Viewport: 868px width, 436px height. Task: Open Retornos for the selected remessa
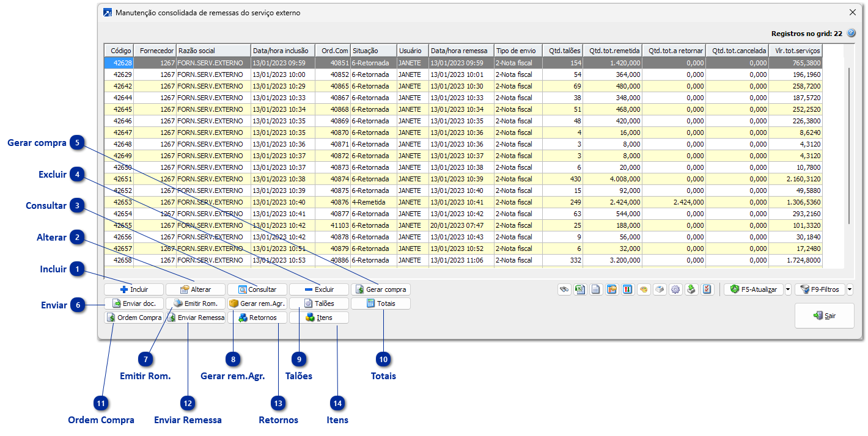pos(257,318)
